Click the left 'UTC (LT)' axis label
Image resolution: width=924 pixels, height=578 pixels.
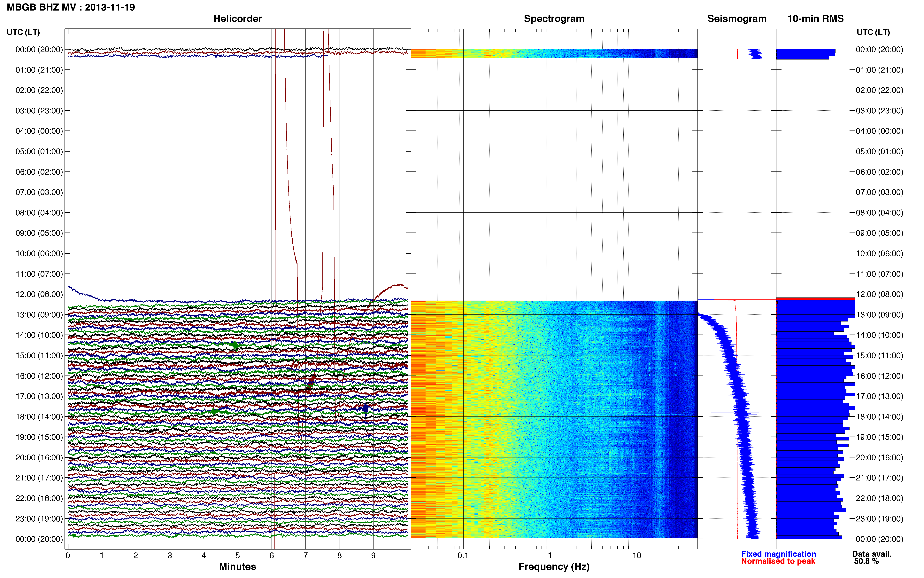(x=23, y=32)
